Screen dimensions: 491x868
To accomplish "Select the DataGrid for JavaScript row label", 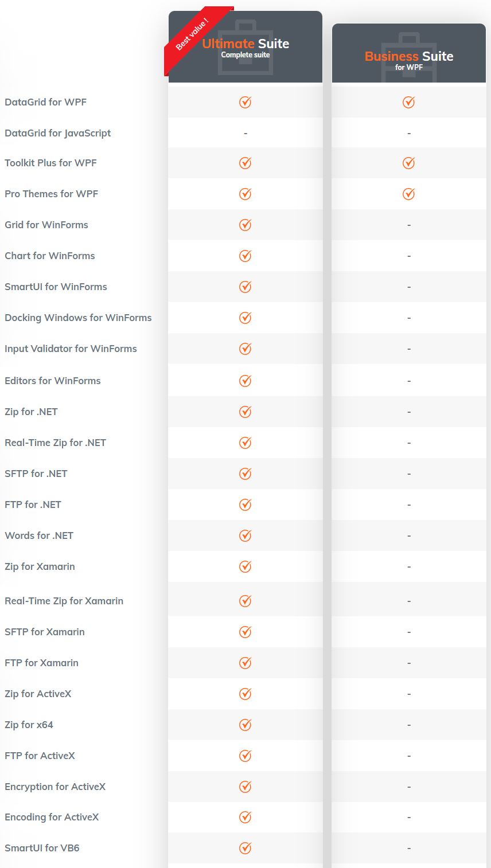I will point(58,133).
